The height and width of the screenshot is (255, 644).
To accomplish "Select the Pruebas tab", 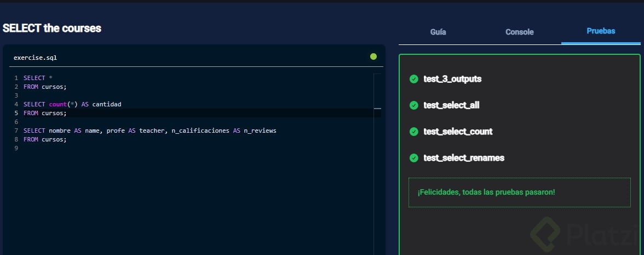I will coord(601,31).
